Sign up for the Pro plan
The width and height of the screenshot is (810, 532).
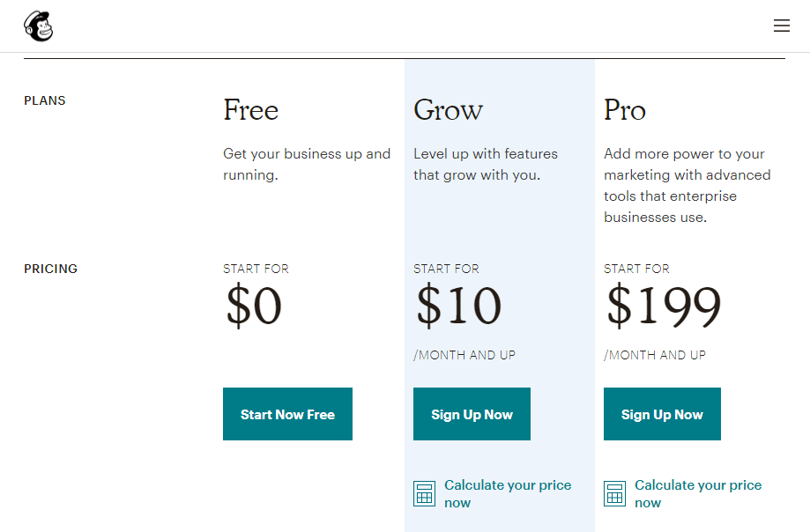click(x=662, y=414)
